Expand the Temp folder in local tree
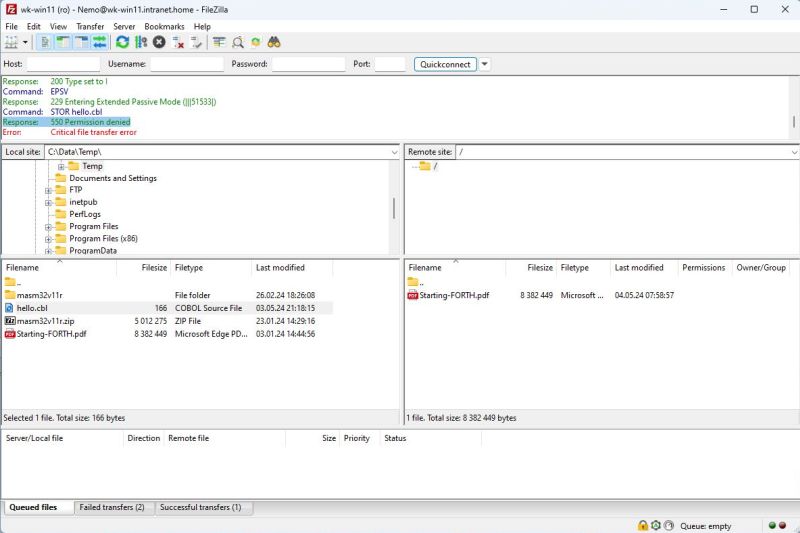800x533 pixels. coord(61,167)
